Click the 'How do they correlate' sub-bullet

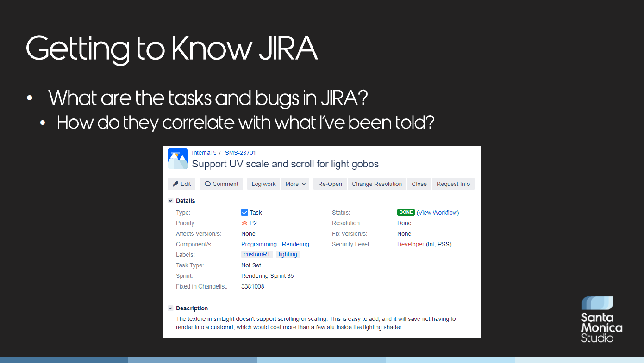245,123
